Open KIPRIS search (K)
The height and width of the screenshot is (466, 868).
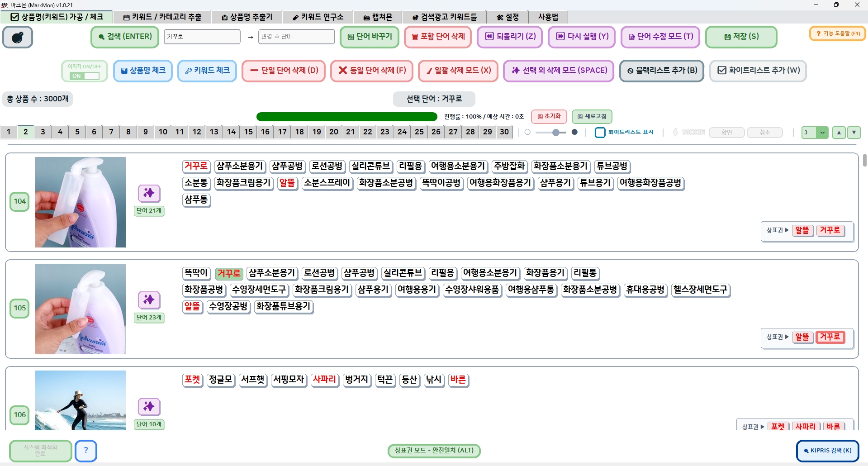pyautogui.click(x=827, y=451)
